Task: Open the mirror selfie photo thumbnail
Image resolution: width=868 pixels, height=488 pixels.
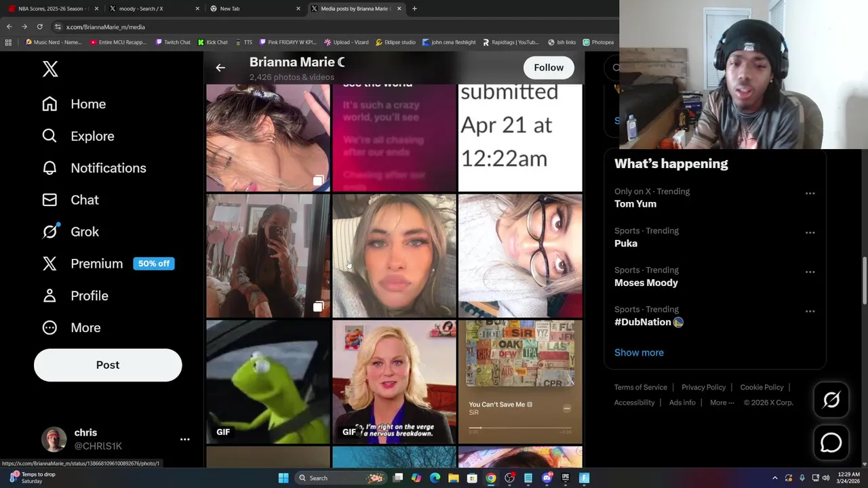Action: pyautogui.click(x=268, y=256)
